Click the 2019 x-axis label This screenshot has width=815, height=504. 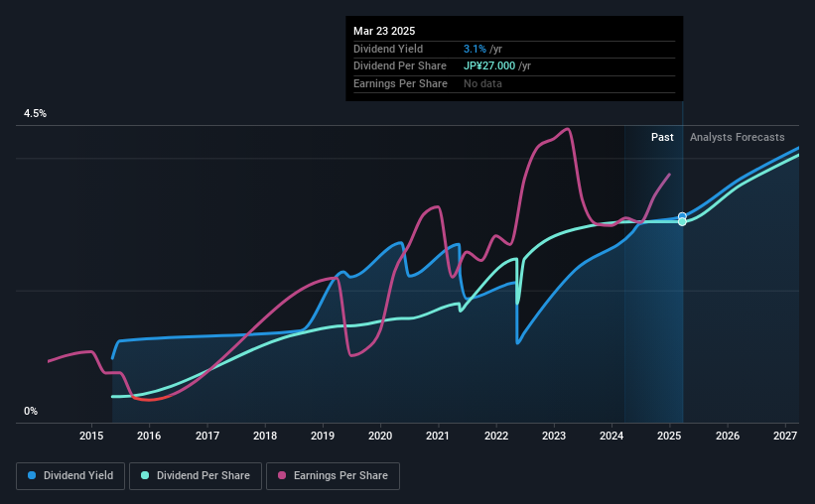click(x=323, y=436)
